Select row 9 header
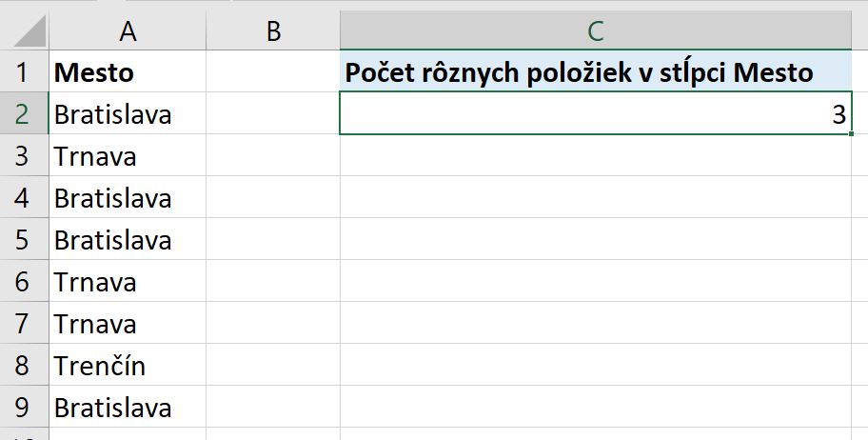The height and width of the screenshot is (440, 868). (24, 408)
